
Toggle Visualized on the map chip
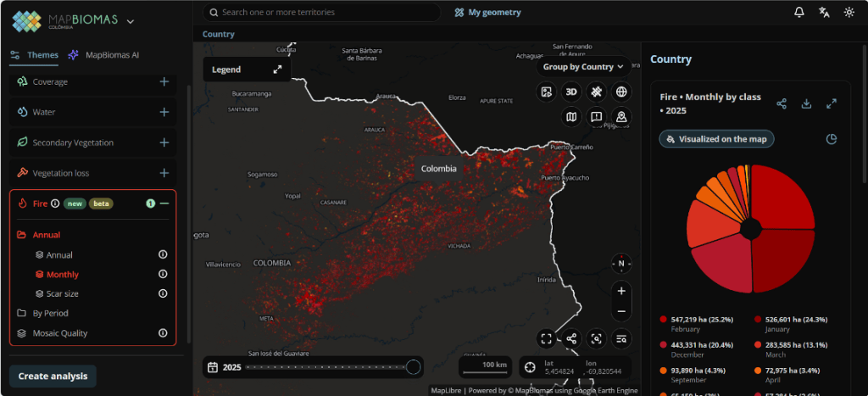pyautogui.click(x=716, y=139)
